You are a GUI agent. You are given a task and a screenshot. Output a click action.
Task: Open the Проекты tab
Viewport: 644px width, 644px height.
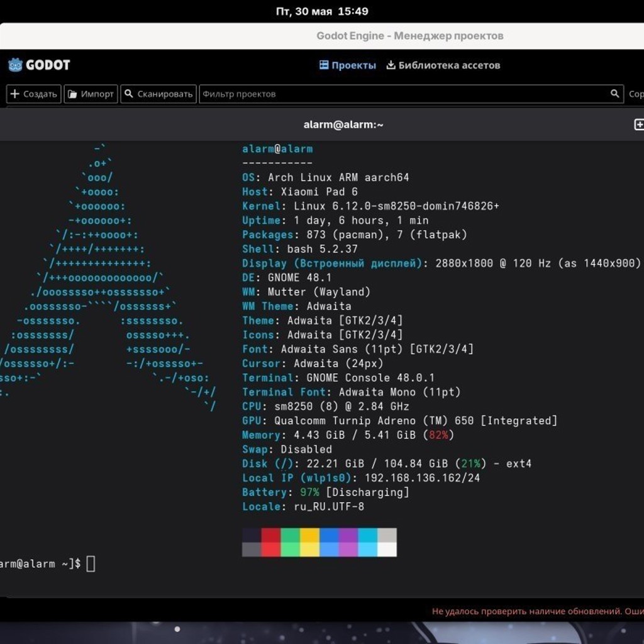point(347,65)
